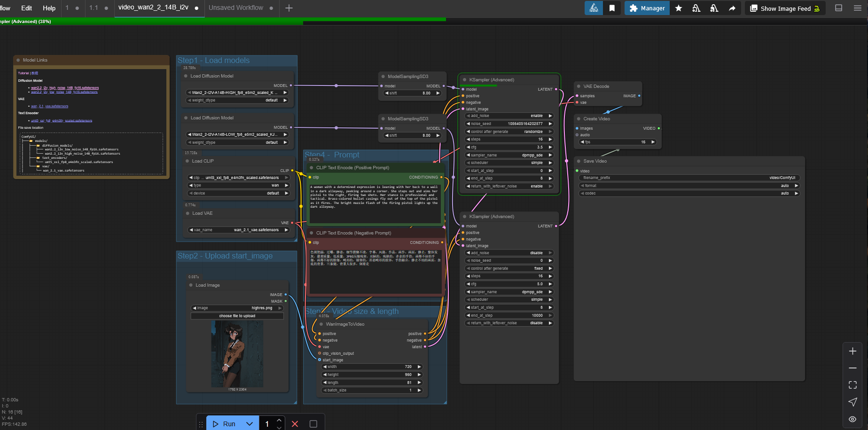868x430 pixels.
Task: Open the ComfyUI Manager via puzzle icon
Action: pyautogui.click(x=634, y=8)
